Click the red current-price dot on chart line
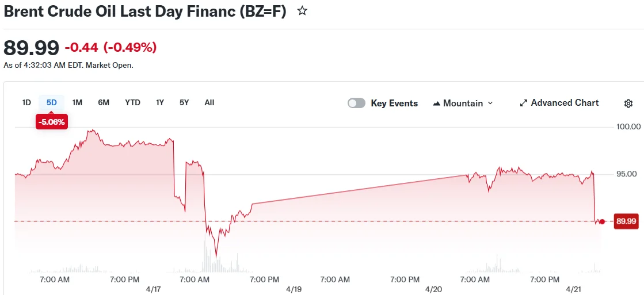644x295 pixels. pos(602,221)
